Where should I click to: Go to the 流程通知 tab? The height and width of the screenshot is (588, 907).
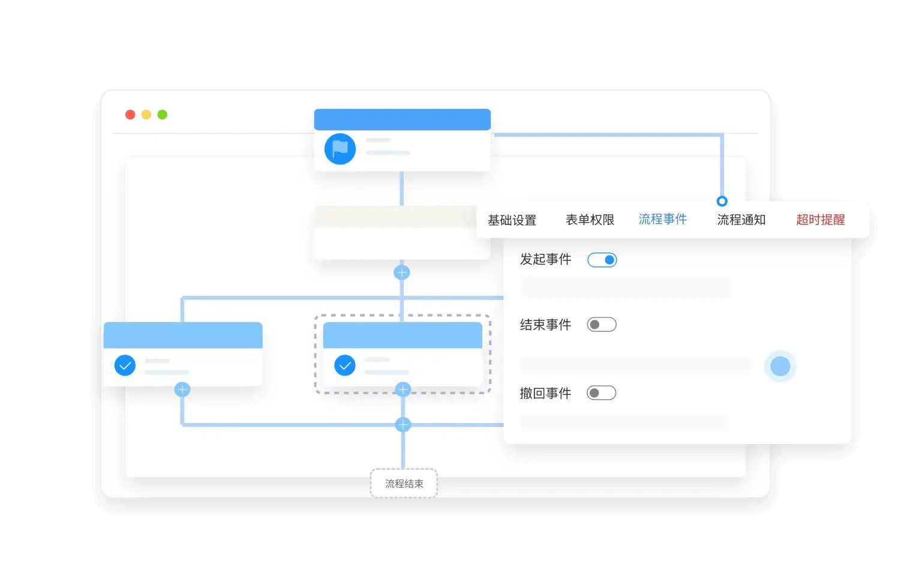point(741,220)
